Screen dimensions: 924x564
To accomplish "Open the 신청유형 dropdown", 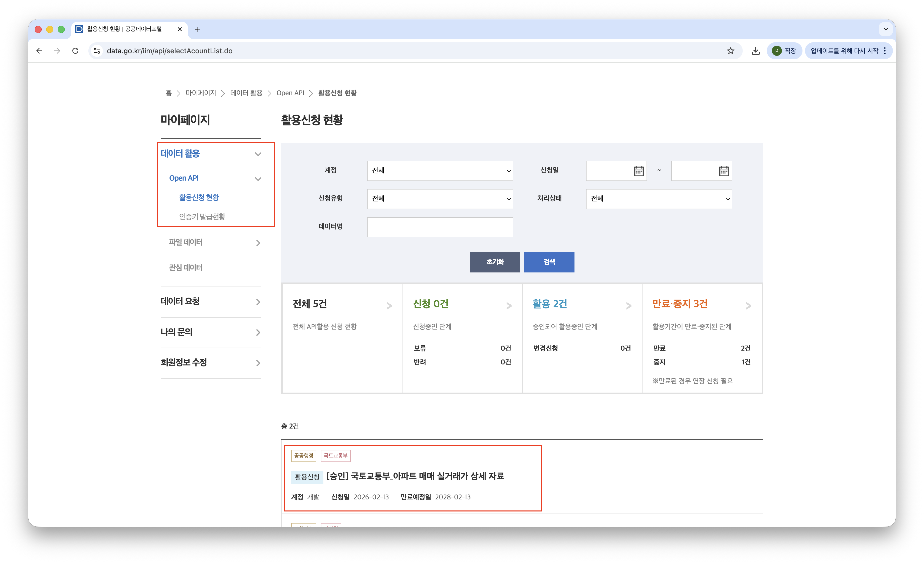I will [439, 199].
